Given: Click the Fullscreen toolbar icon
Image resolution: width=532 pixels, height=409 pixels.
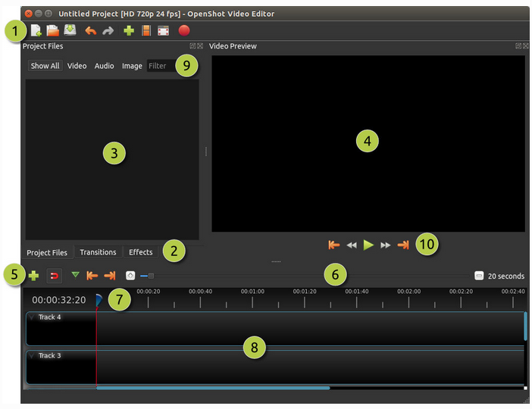Looking at the screenshot, I should (x=163, y=31).
